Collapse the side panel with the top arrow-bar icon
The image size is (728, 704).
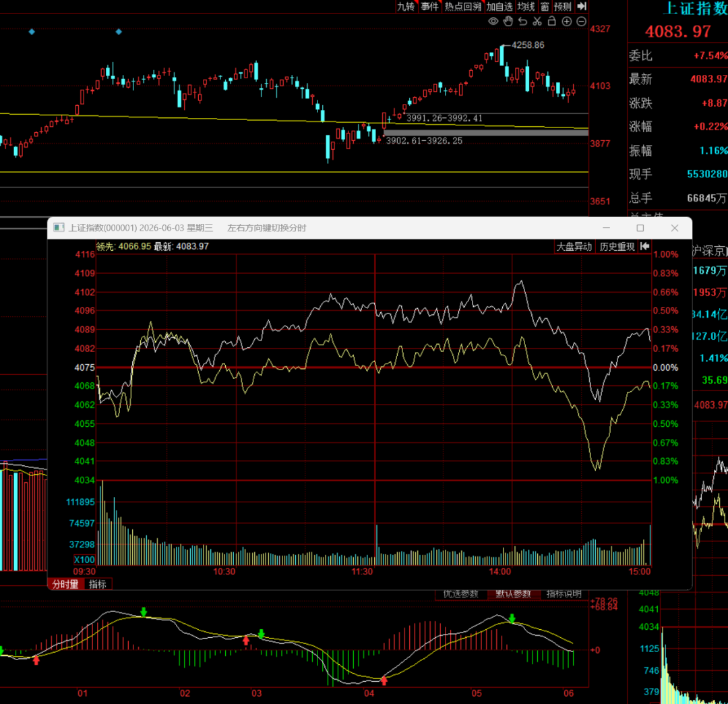[582, 6]
